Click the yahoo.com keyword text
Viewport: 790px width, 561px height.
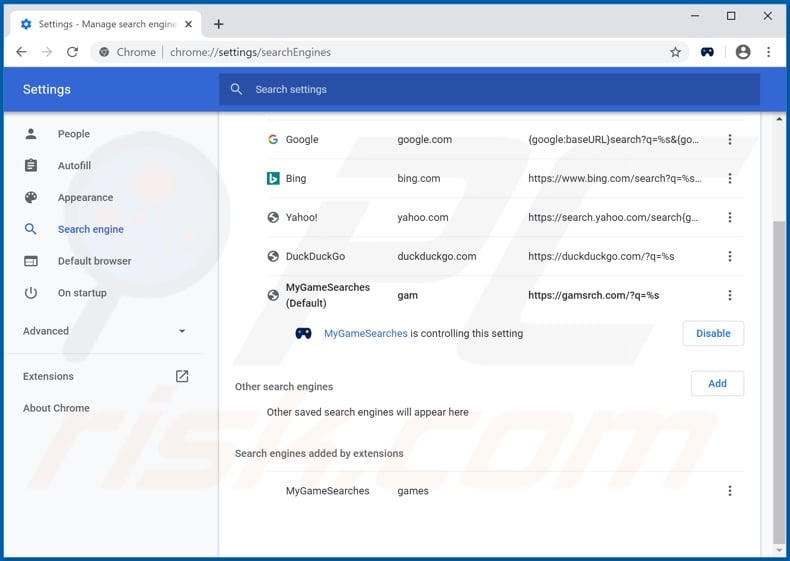pyautogui.click(x=423, y=217)
